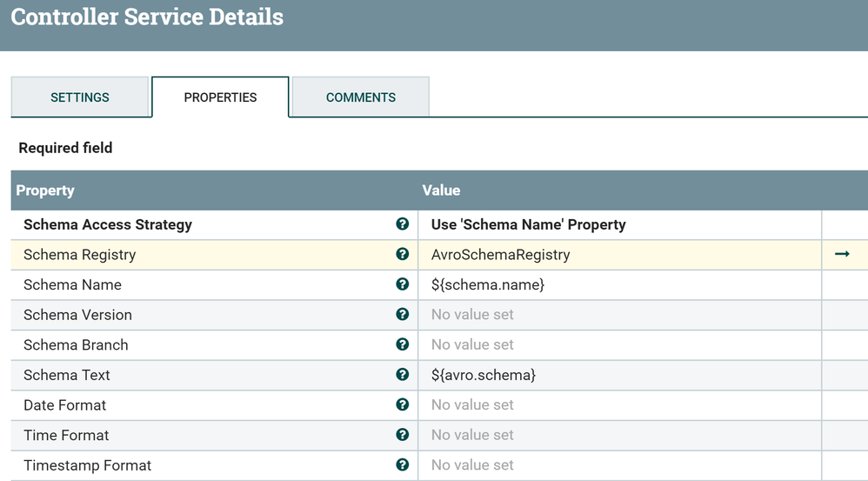Click help icon next to Date Format
The width and height of the screenshot is (868, 481).
[x=402, y=404]
